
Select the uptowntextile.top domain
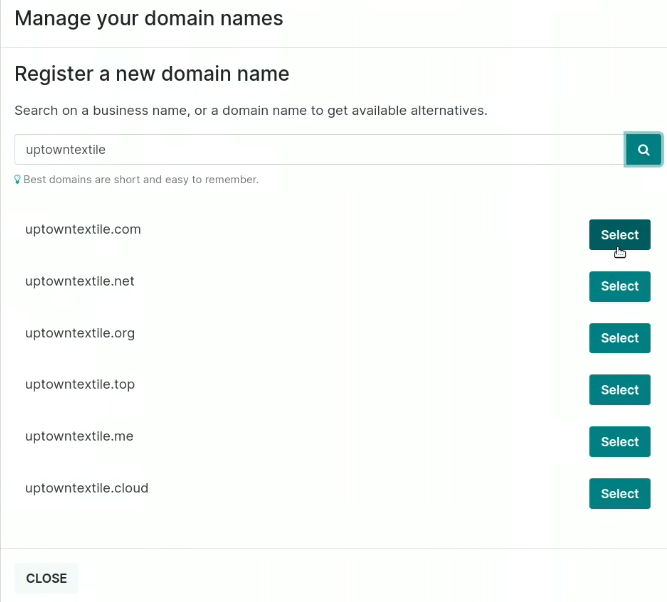click(x=619, y=390)
